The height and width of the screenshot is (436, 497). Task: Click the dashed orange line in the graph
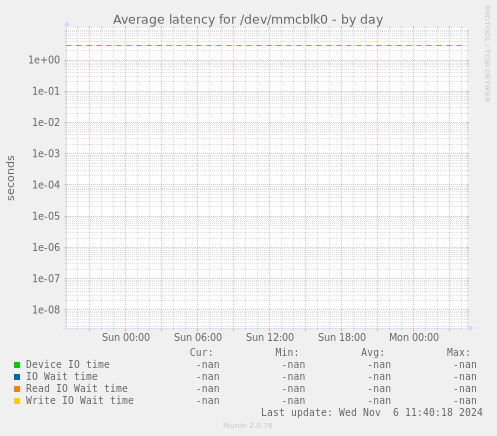point(265,45)
